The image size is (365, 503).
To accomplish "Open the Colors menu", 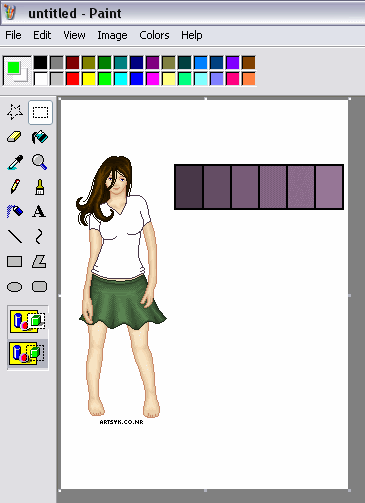I will (x=154, y=35).
